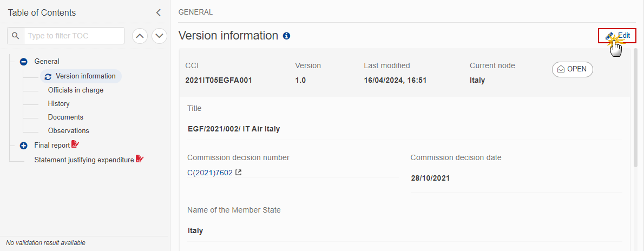Click the up arrow navigation button

[140, 36]
